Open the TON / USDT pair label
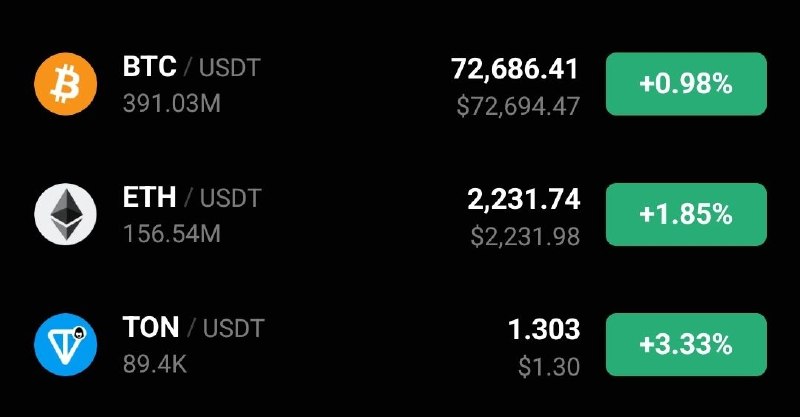The height and width of the screenshot is (417, 800). click(x=191, y=328)
